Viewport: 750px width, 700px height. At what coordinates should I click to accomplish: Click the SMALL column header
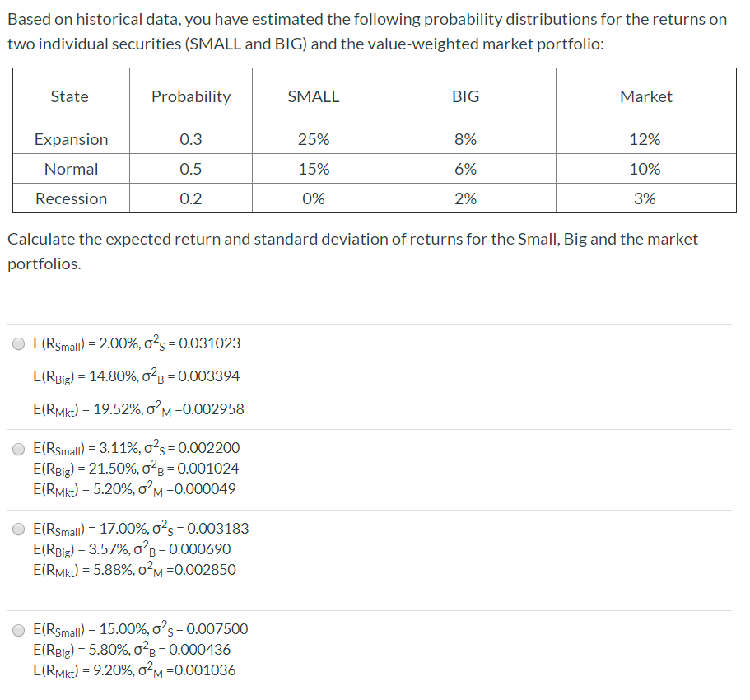coord(313,96)
